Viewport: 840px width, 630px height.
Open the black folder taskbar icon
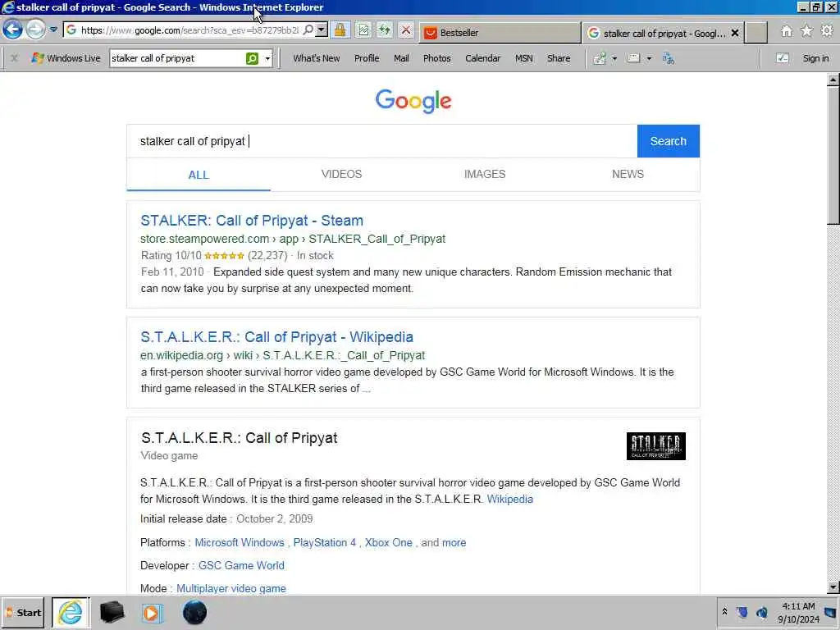(x=112, y=612)
